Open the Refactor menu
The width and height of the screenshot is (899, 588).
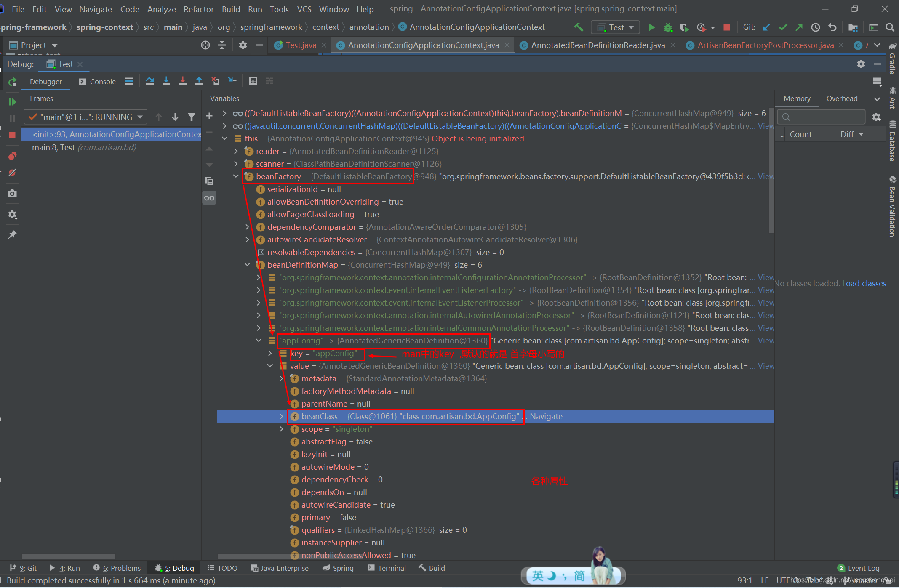(198, 9)
